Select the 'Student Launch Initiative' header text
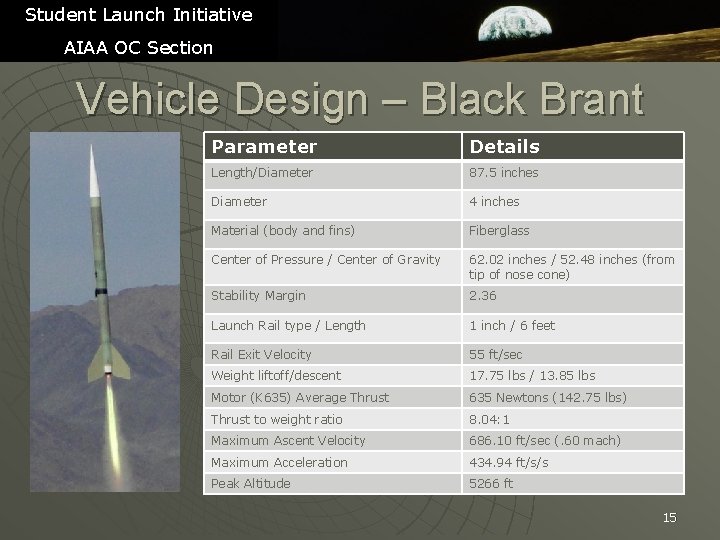The image size is (720, 540). [139, 15]
